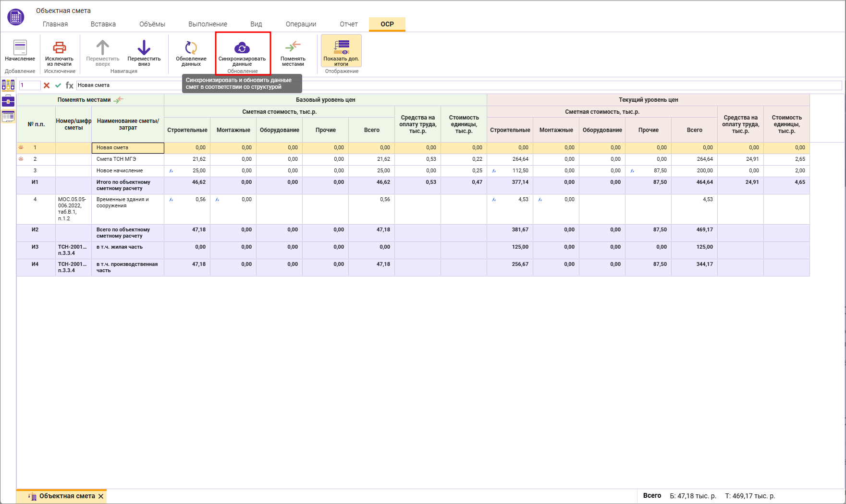This screenshot has width=846, height=504.
Task: Switch to the Выполнение tab
Action: (208, 24)
